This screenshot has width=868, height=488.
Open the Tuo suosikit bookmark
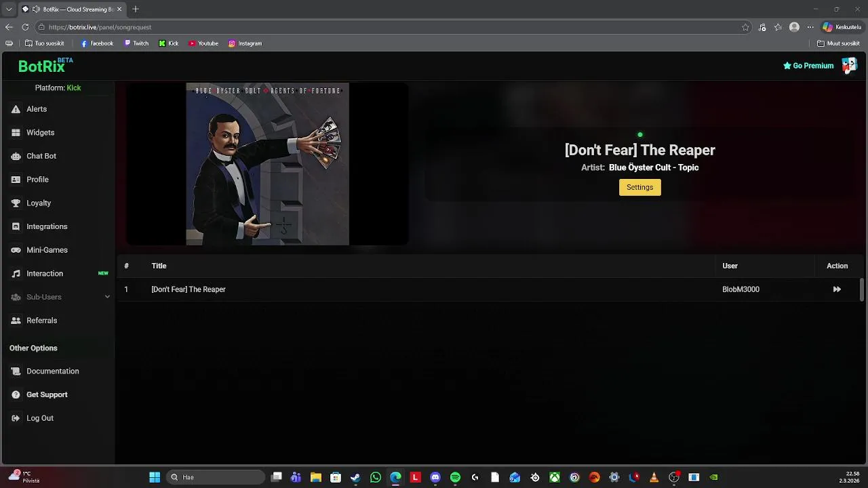(44, 43)
